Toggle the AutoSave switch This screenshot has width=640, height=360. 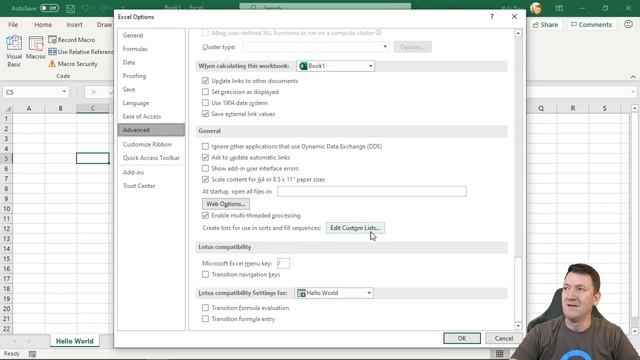pos(49,8)
